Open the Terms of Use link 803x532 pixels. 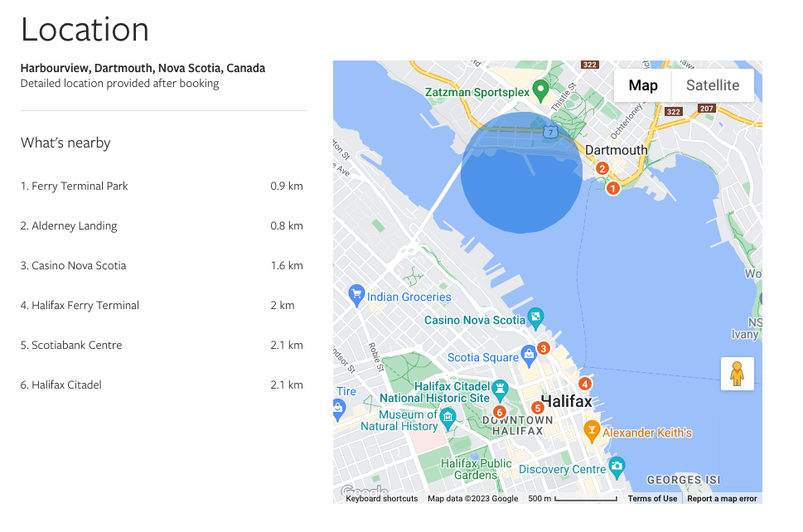(x=652, y=499)
